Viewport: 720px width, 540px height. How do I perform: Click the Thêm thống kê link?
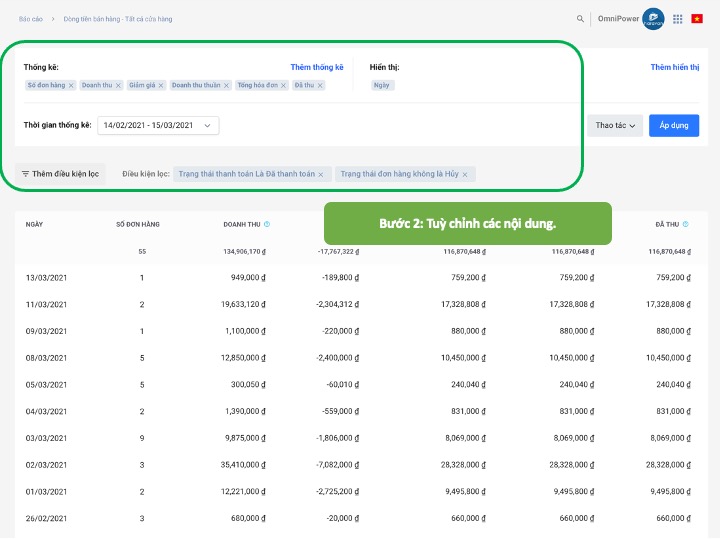pos(316,67)
